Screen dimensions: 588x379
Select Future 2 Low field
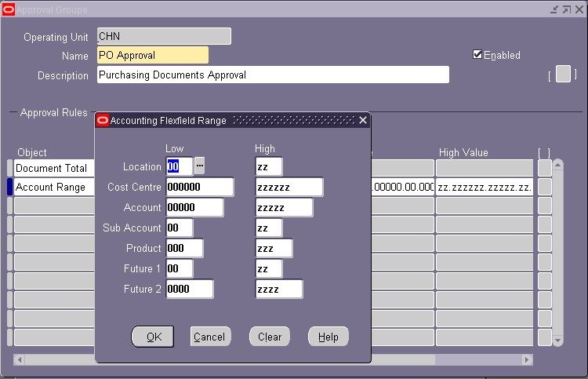point(190,289)
